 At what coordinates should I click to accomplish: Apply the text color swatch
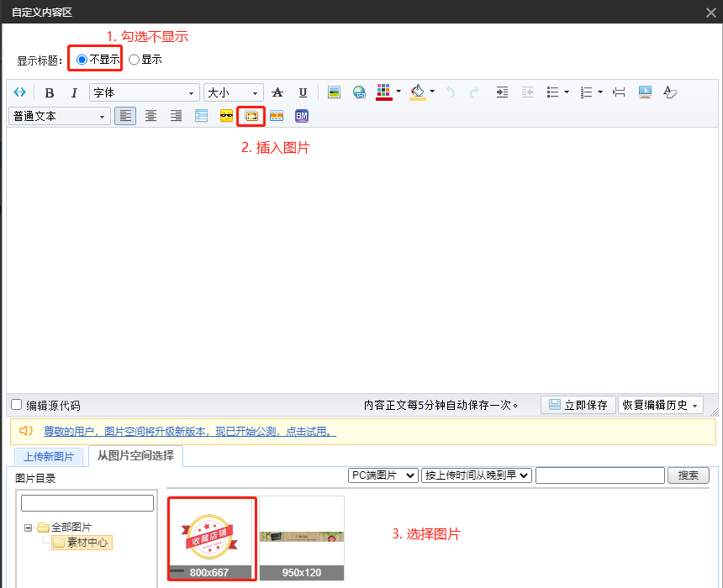click(x=383, y=92)
